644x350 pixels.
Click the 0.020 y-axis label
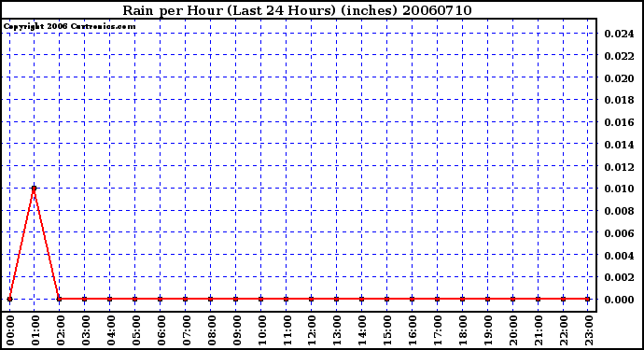619,78
